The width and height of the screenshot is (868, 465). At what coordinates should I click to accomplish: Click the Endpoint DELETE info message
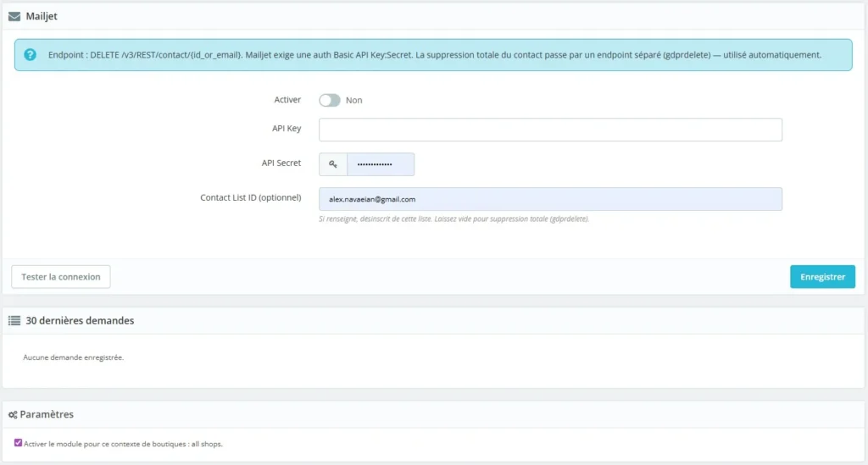tap(435, 55)
